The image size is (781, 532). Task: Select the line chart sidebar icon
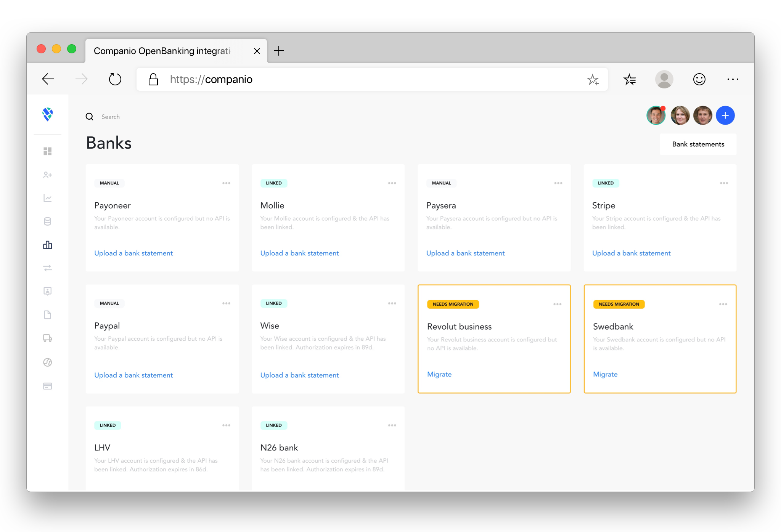[x=47, y=198]
